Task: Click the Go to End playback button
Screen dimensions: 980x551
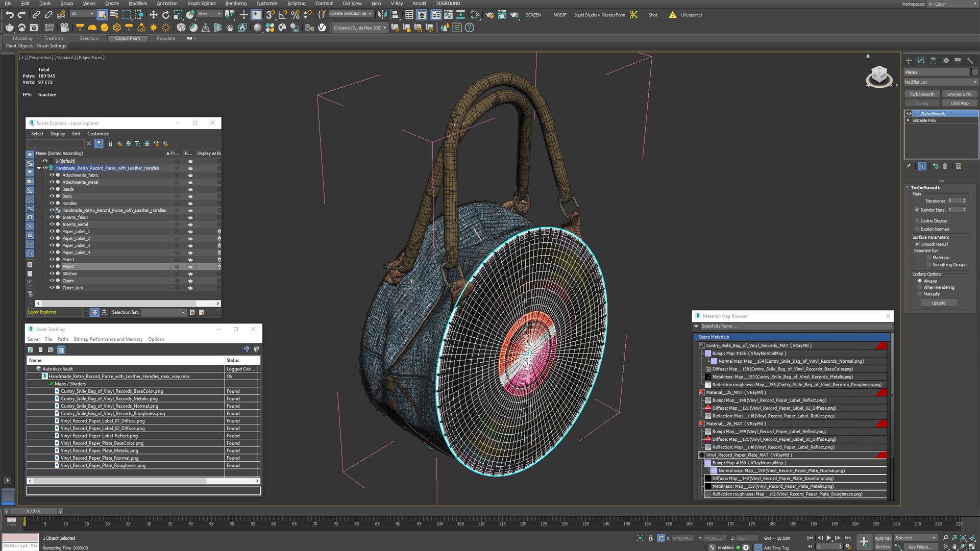Action: (848, 538)
